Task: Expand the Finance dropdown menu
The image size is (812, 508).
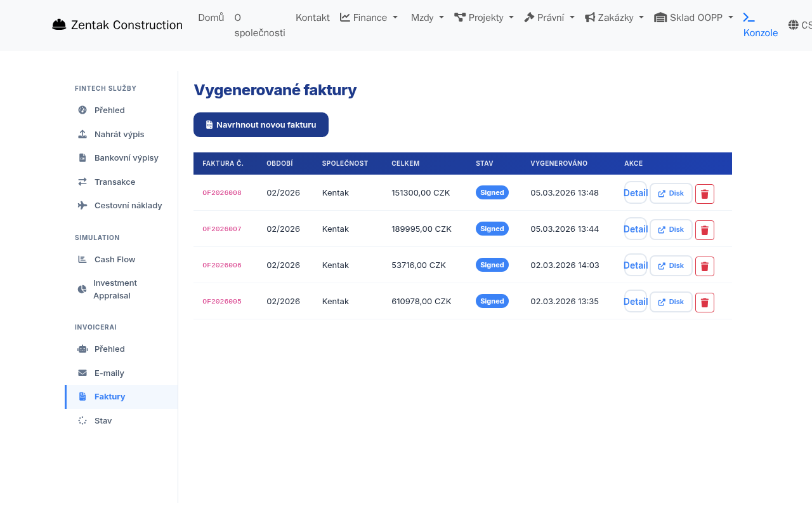Action: point(369,17)
